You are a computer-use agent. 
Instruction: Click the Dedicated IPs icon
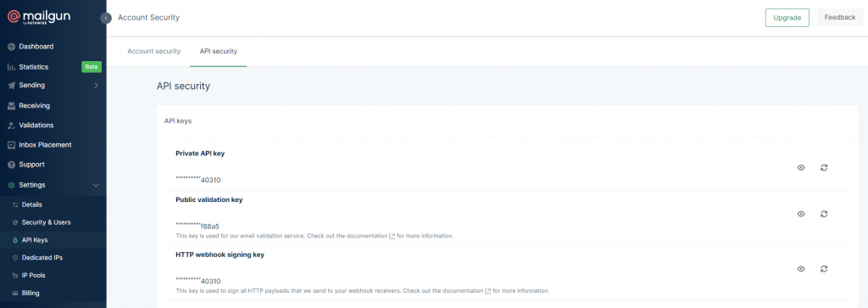click(15, 258)
